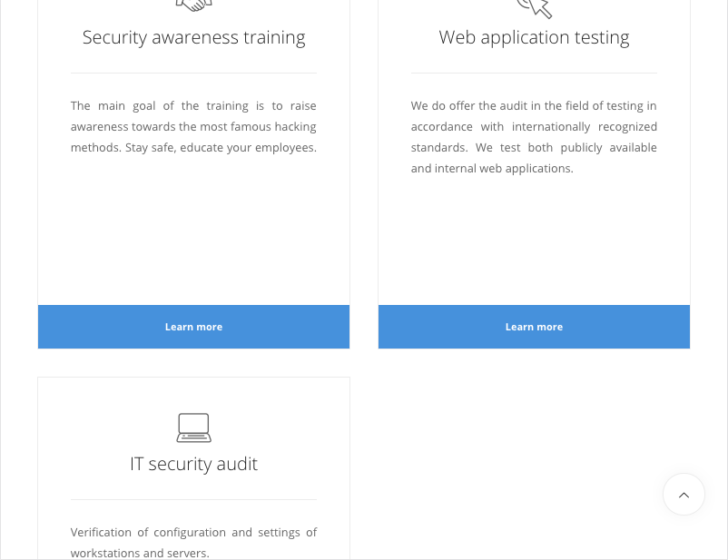Select the Web application testing heading

(x=534, y=37)
